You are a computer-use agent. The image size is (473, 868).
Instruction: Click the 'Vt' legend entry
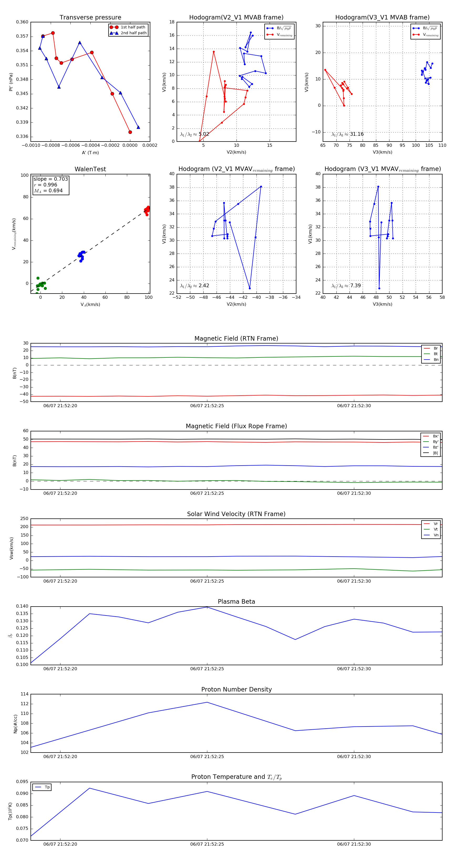(x=431, y=529)
